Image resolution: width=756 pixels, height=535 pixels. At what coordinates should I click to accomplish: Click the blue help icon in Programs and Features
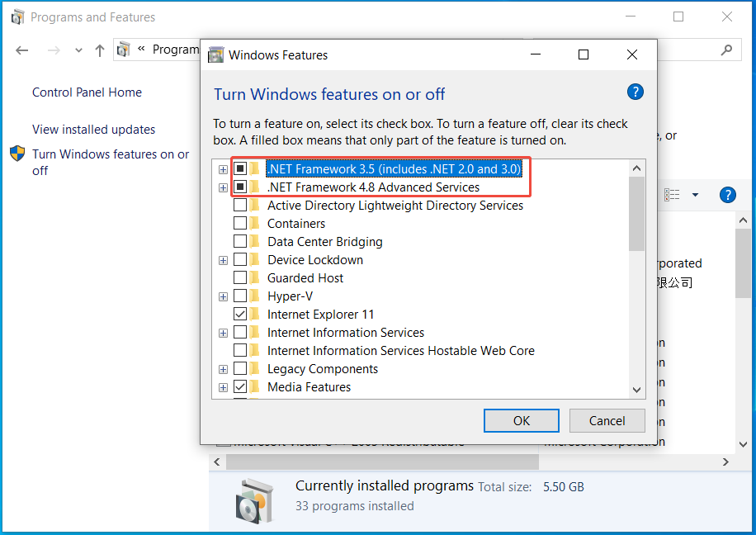click(727, 195)
